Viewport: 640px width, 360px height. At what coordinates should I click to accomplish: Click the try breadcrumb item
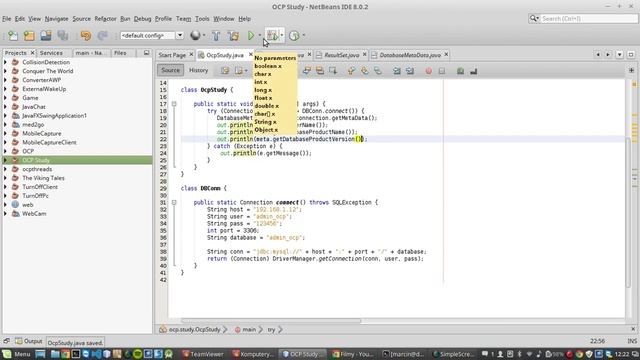coord(271,329)
